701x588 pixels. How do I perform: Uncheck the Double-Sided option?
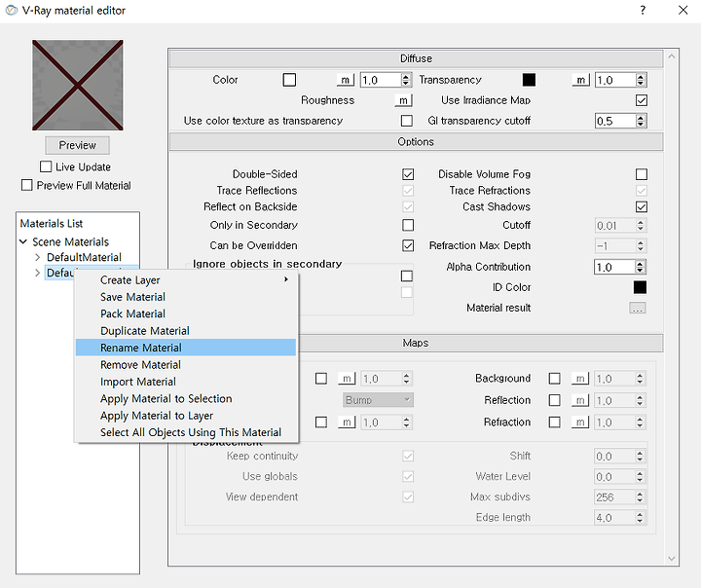coord(408,174)
